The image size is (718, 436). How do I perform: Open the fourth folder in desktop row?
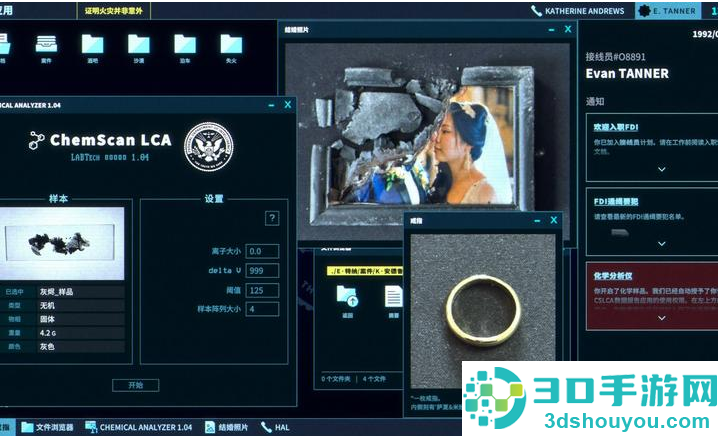click(185, 44)
